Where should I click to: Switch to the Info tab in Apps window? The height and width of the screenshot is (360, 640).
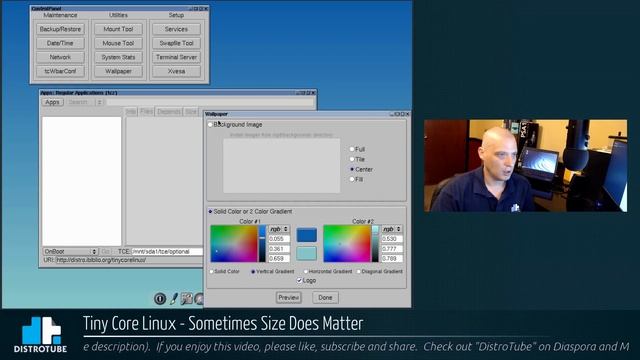[x=131, y=111]
